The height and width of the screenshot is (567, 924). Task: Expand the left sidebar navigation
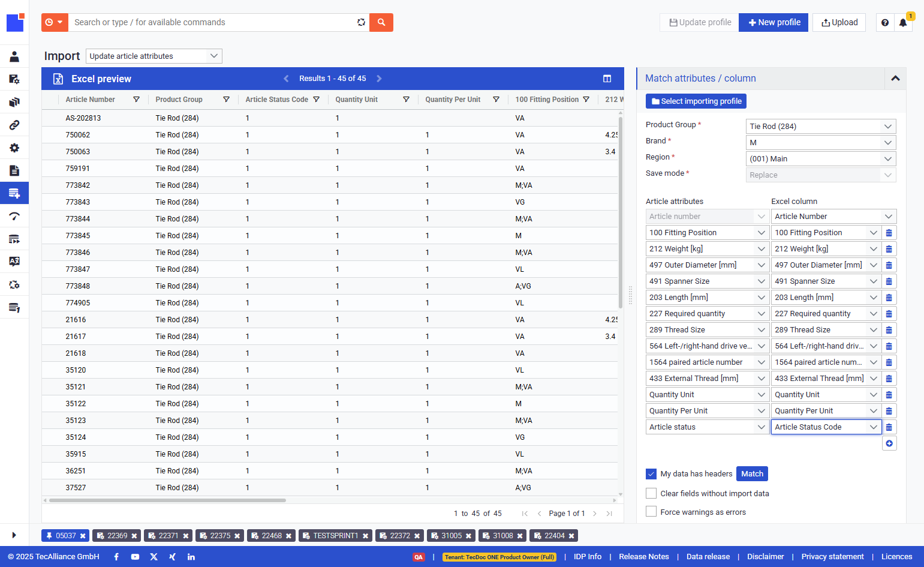[x=14, y=535]
